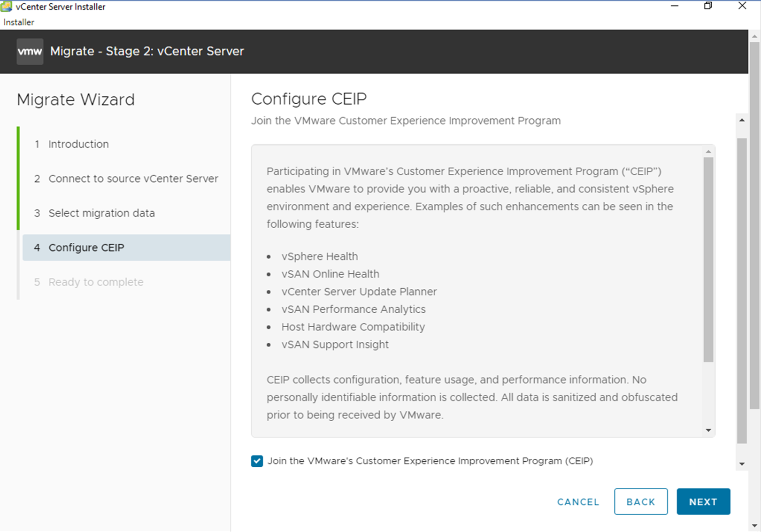The height and width of the screenshot is (532, 761).
Task: Click the outer window scroll-down arrow
Action: [754, 526]
